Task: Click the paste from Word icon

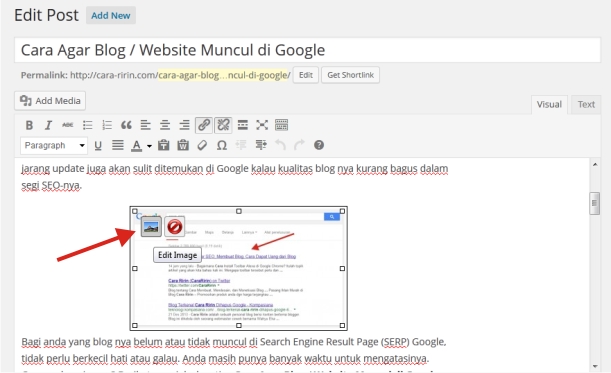Action: (183, 145)
